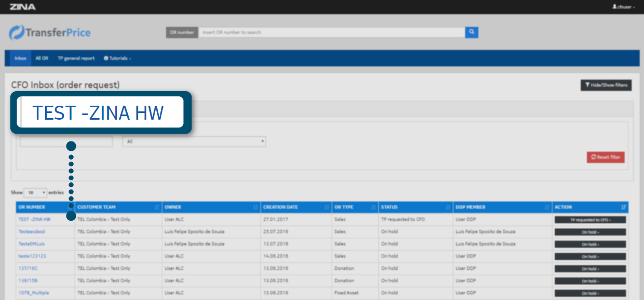
Task: Open the TP general report tab
Action: [x=76, y=59]
